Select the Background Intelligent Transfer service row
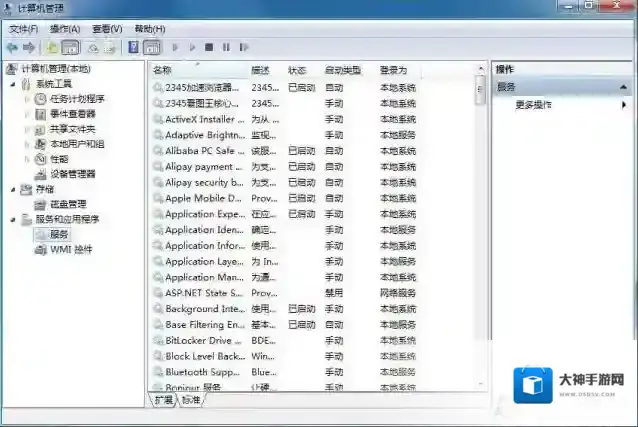The width and height of the screenshot is (638, 427). 285,309
